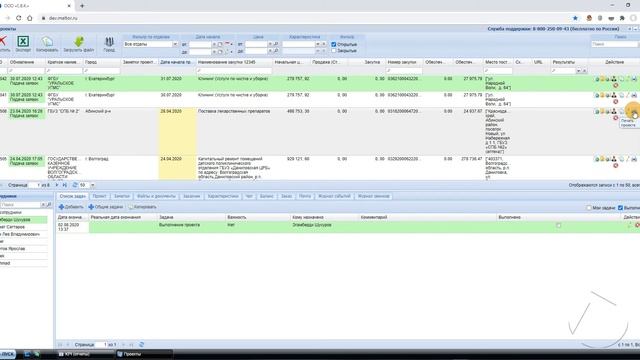Click print icon in second Екатеринбург row

click(634, 95)
